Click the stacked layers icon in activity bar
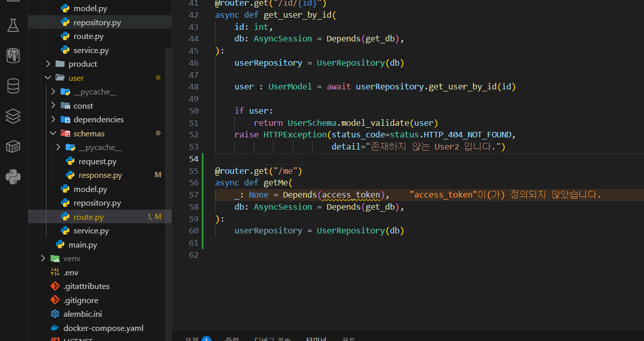Screen dimensions: 644x341 (13, 116)
